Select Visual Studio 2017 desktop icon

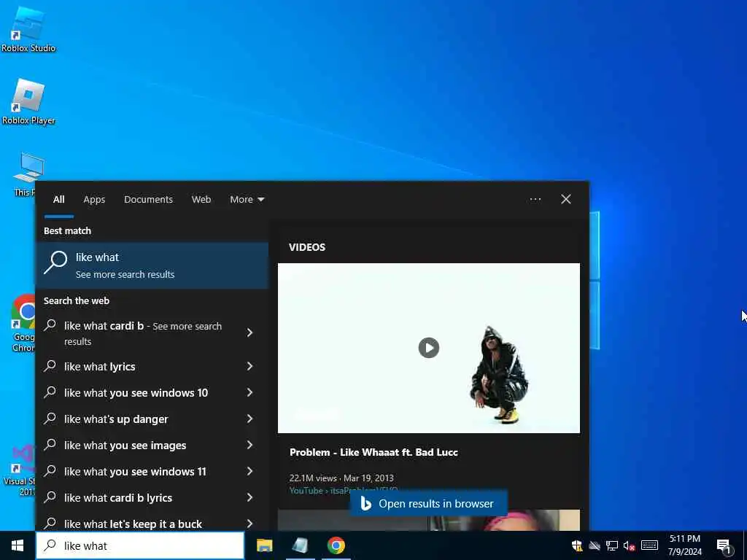click(19, 470)
